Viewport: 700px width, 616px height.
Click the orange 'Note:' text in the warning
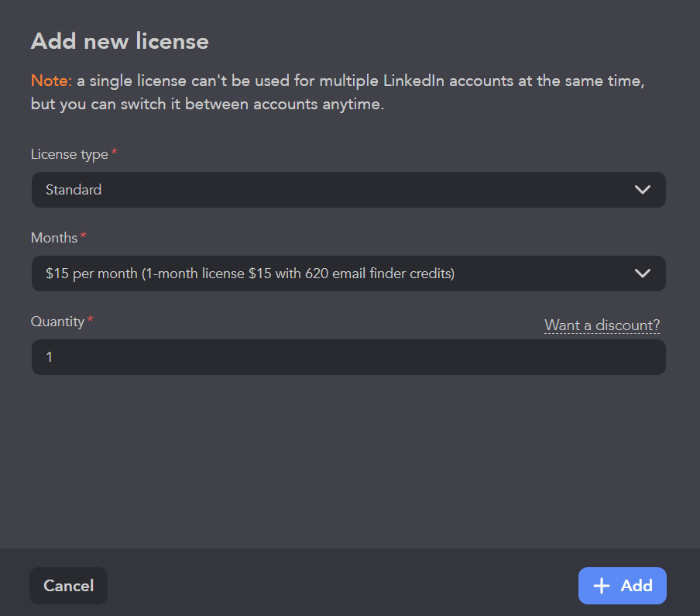50,81
